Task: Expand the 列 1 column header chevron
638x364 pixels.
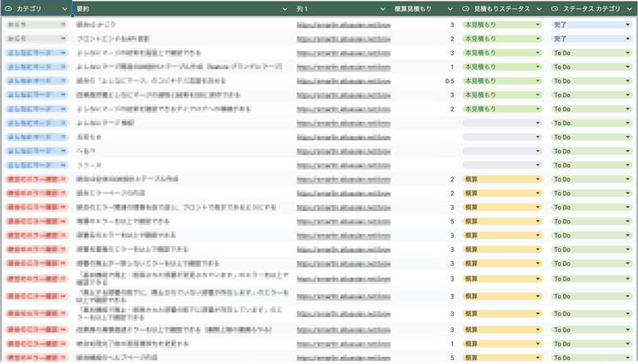Action: tap(383, 9)
